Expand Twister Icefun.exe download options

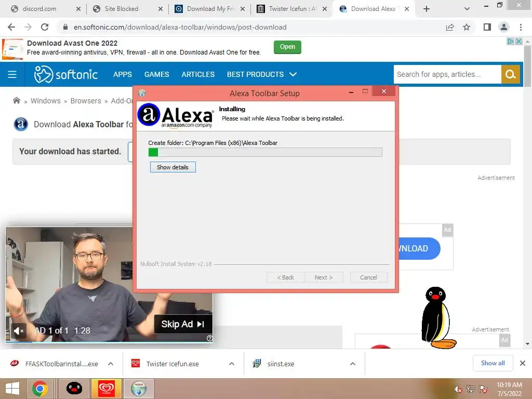pyautogui.click(x=232, y=364)
